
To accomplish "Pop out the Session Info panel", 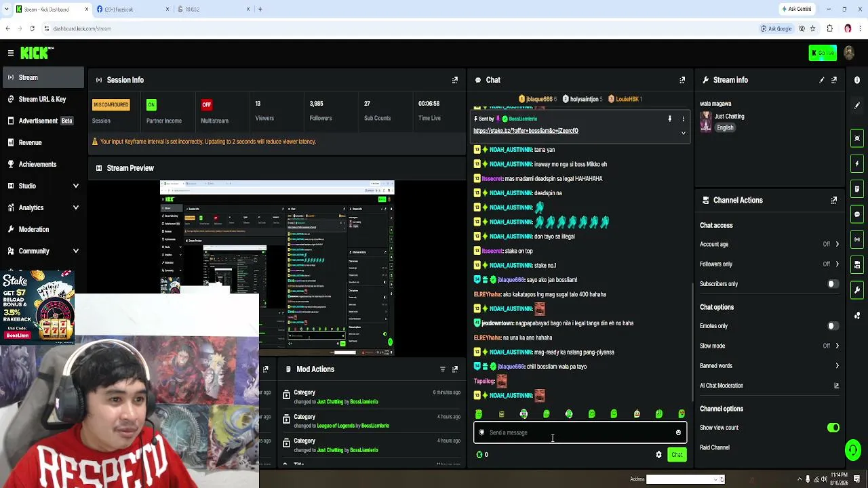I will (455, 80).
